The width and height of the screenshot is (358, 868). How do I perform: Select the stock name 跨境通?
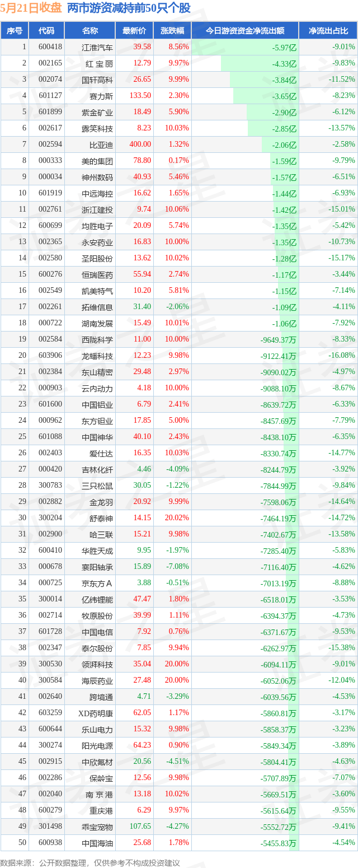click(x=101, y=697)
